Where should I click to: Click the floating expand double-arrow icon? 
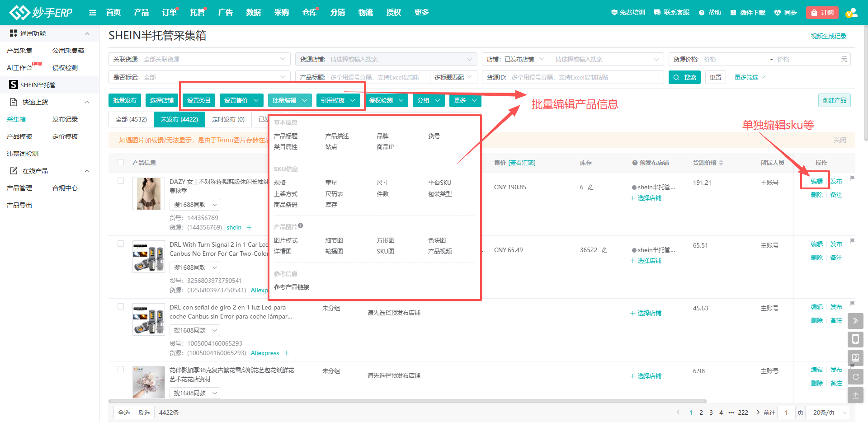(855, 321)
